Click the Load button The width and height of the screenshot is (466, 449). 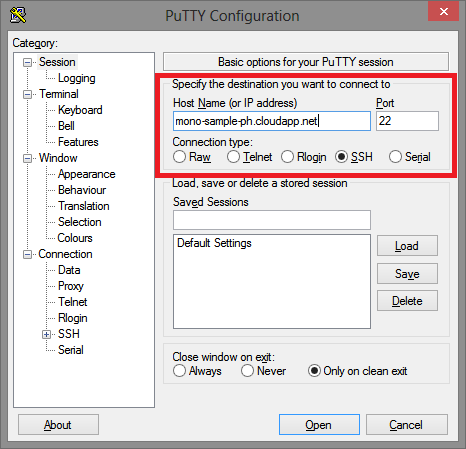(407, 246)
